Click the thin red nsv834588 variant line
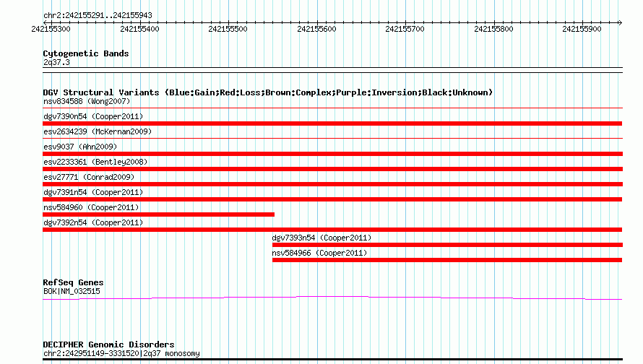 click(x=332, y=108)
